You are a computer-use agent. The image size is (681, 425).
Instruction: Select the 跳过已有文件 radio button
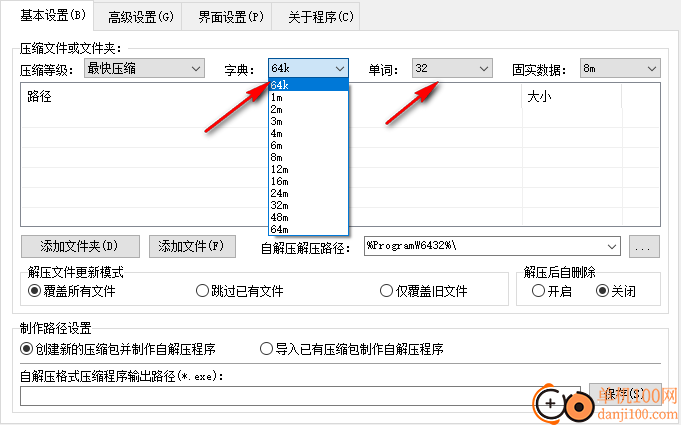[240, 291]
